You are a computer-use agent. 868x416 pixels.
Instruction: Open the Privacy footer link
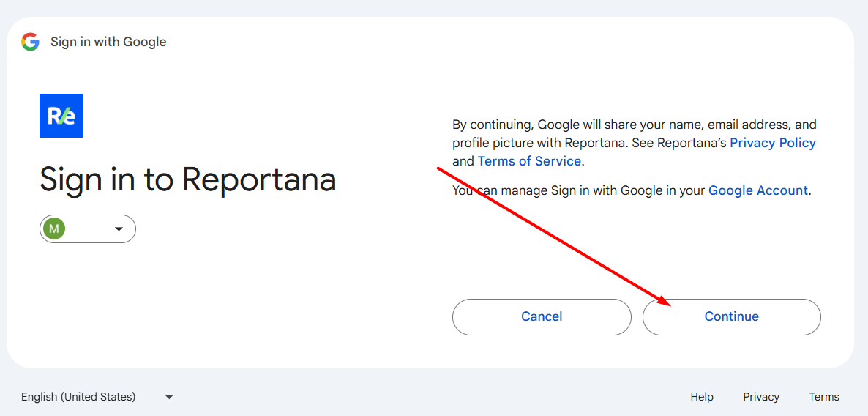click(761, 397)
